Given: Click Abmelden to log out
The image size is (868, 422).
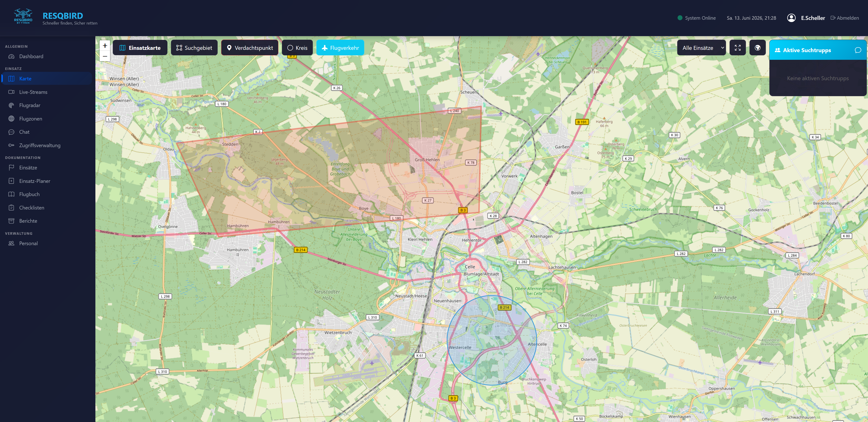Looking at the screenshot, I should [x=845, y=18].
